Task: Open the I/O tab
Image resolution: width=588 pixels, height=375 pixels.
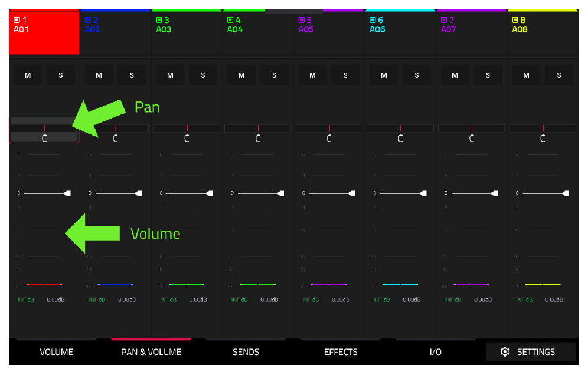Action: pos(436,352)
